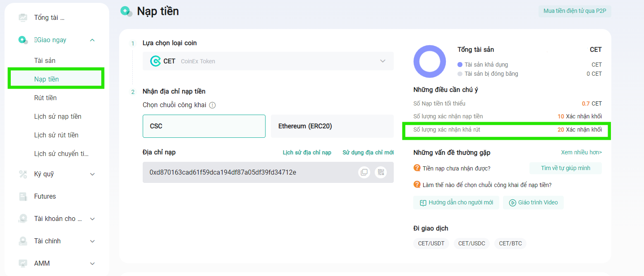Select the Ethereum (ERC20) chain option

(x=332, y=126)
